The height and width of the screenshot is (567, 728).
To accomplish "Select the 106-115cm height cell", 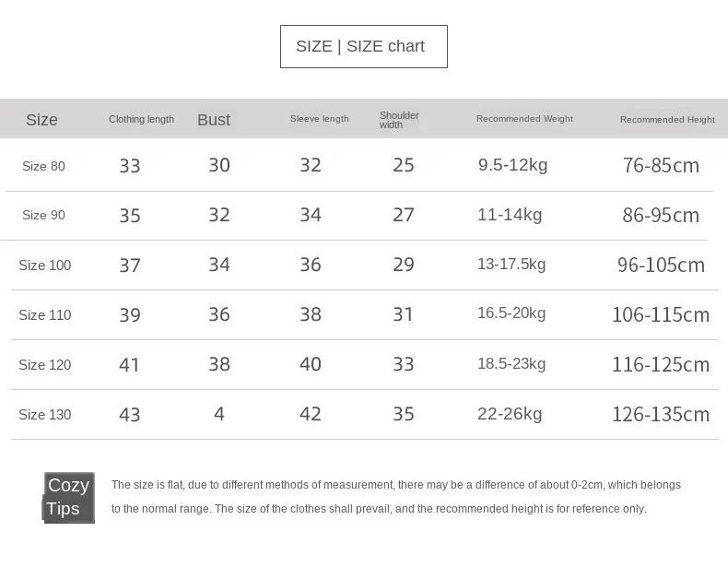I will pyautogui.click(x=661, y=315).
